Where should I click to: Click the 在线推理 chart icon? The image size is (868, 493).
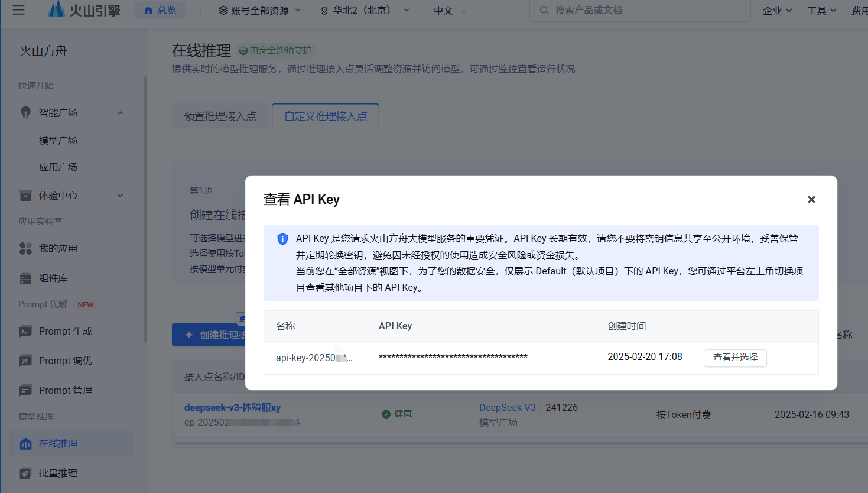[x=25, y=443]
